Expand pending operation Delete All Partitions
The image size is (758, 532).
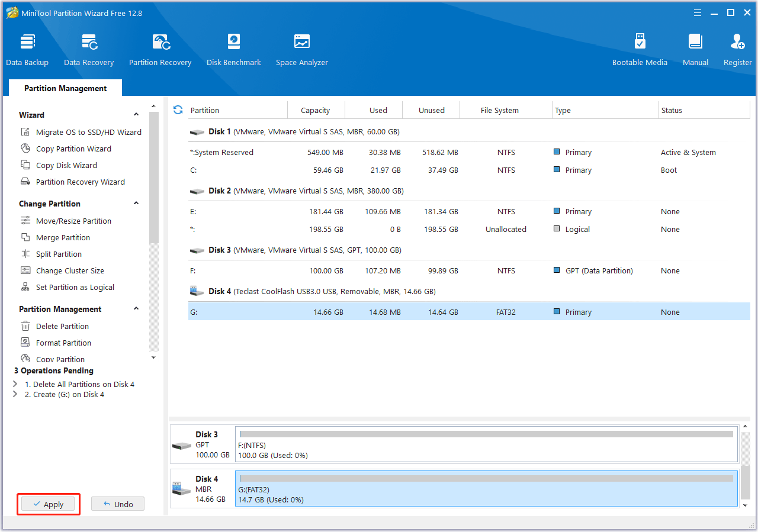(15, 384)
